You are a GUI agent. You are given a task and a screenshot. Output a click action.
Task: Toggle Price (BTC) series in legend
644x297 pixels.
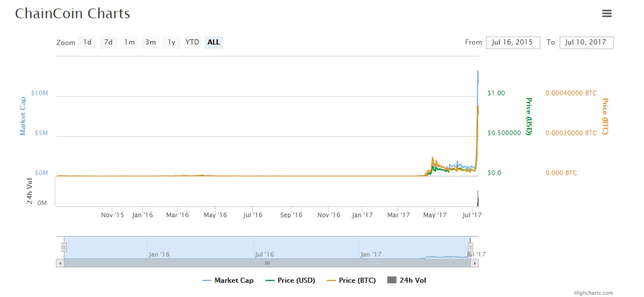(351, 280)
